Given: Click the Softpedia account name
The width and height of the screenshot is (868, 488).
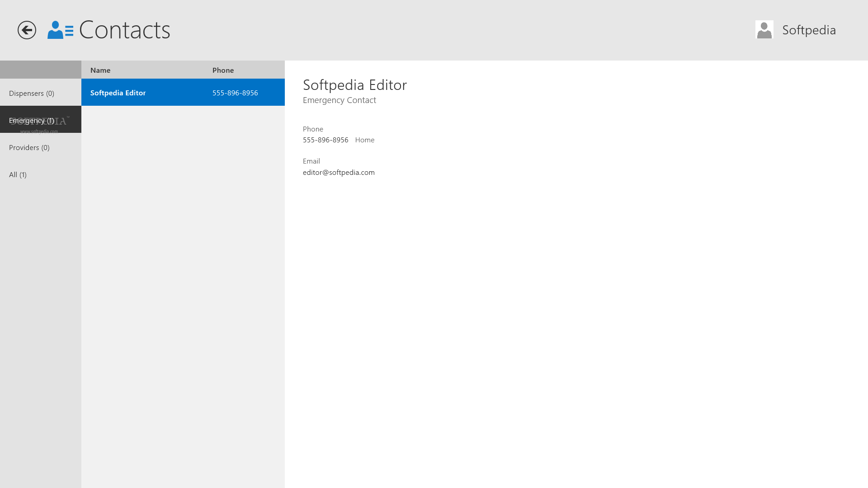Looking at the screenshot, I should click(x=809, y=30).
